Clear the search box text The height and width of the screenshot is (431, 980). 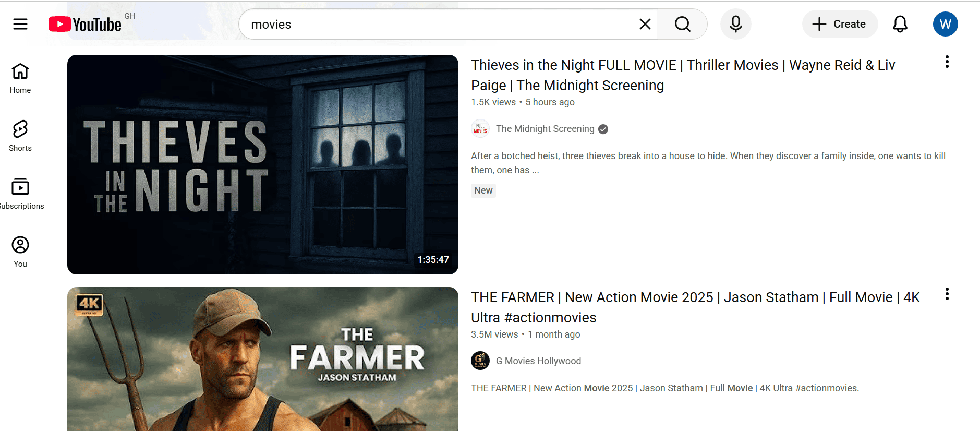pos(645,24)
